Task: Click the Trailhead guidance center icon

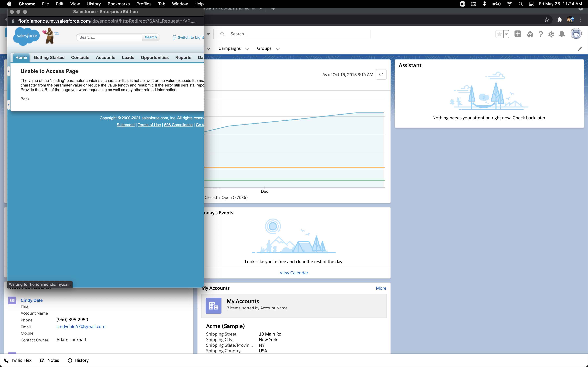Action: click(530, 34)
